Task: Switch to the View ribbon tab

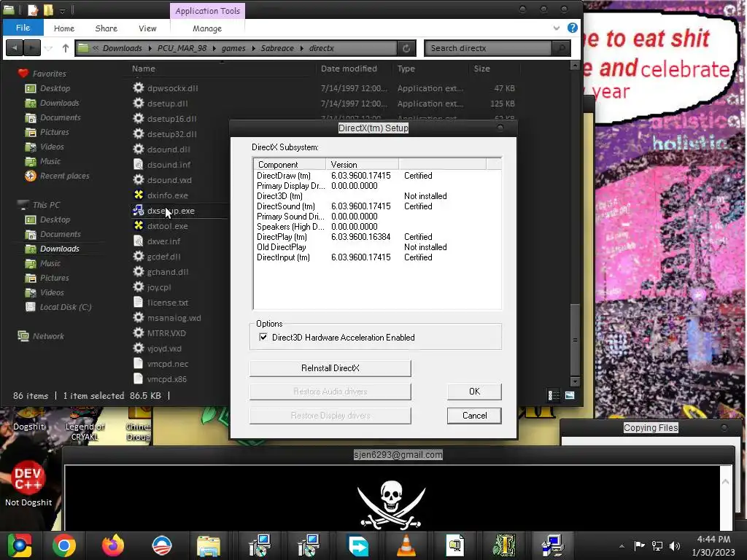Action: tap(147, 28)
